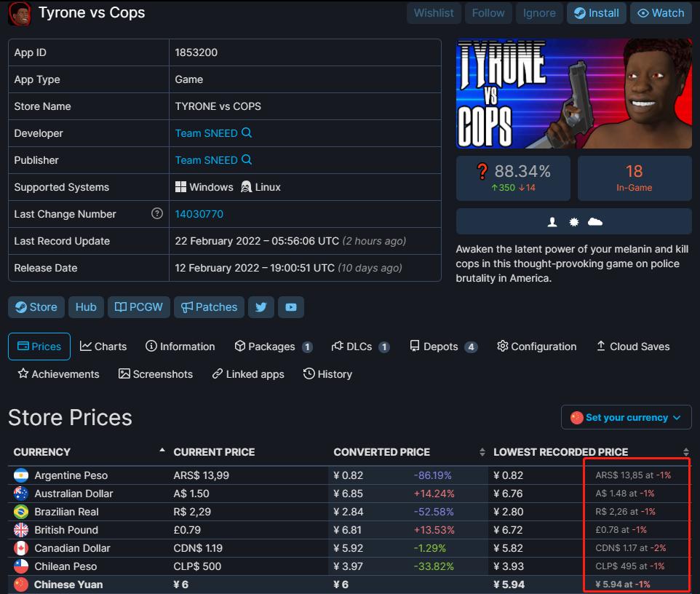Click the SteamDB Store icon button
Viewport: 700px width, 594px height.
coord(36,306)
